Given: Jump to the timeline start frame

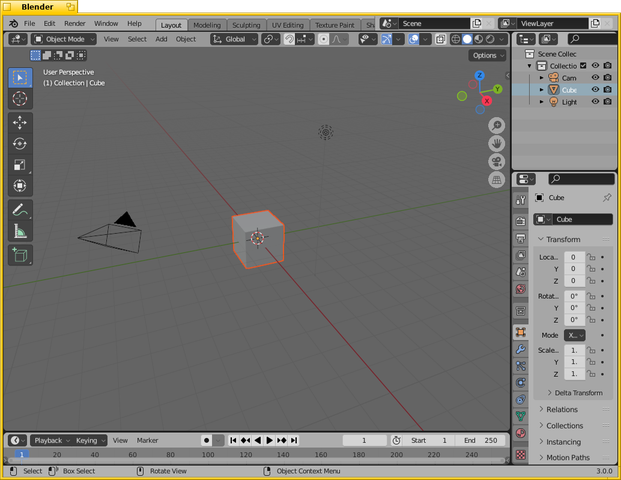Looking at the screenshot, I should (233, 440).
